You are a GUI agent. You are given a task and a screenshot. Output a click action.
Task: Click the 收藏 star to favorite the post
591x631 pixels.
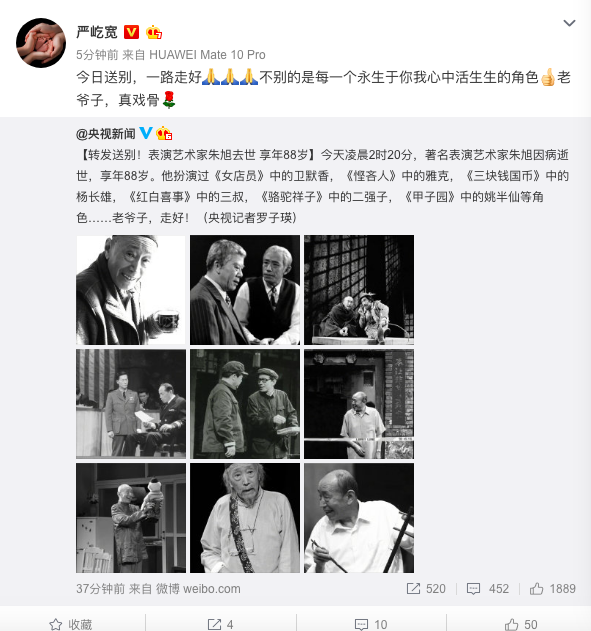coord(71,624)
